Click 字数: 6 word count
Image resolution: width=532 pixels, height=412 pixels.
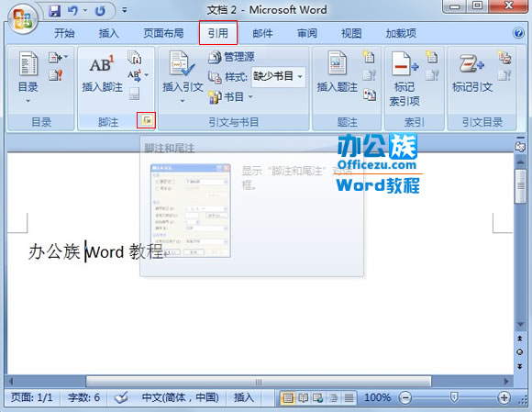83,397
